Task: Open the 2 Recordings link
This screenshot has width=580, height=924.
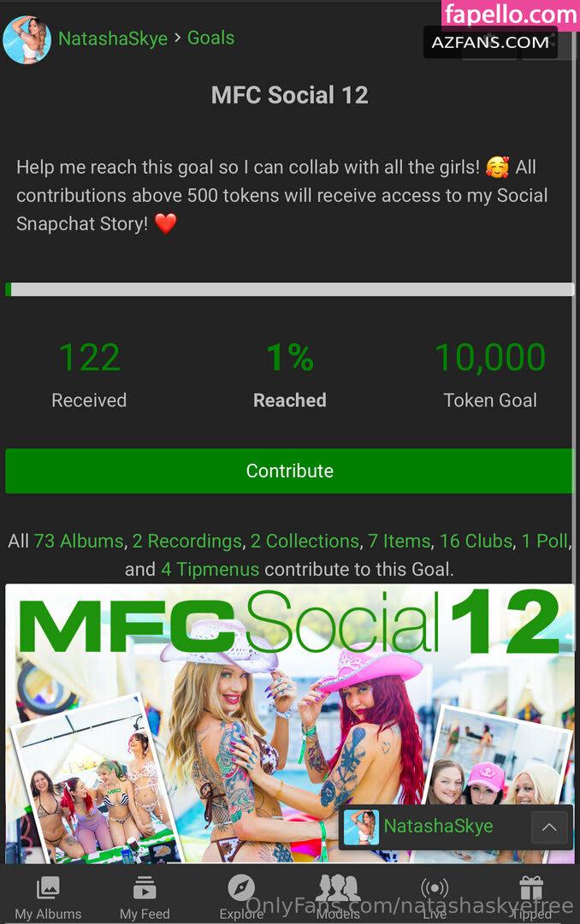Action: [186, 541]
